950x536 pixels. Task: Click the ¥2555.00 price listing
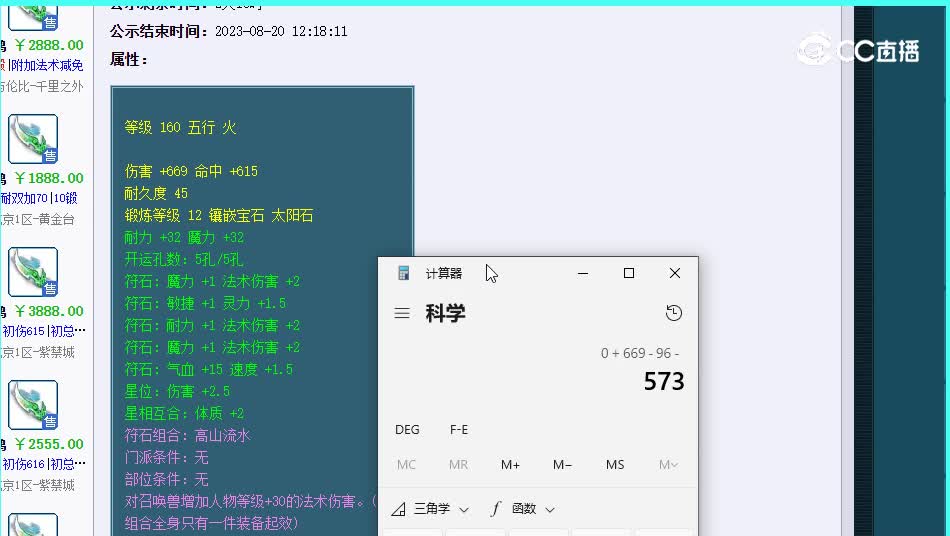[x=49, y=444]
